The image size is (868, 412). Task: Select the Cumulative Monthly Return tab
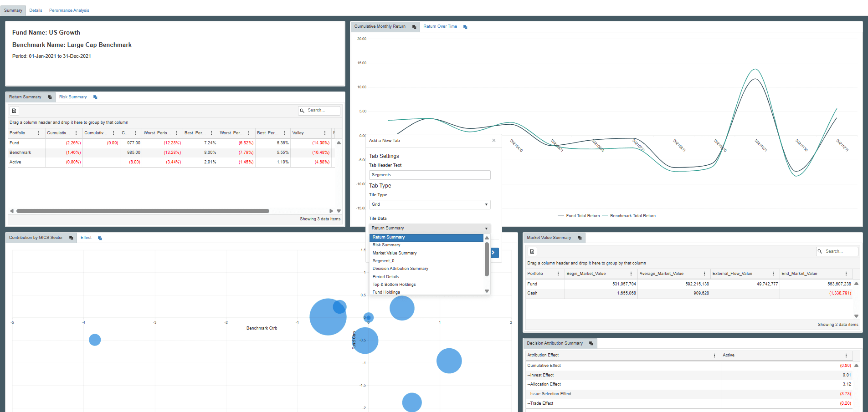coord(380,26)
